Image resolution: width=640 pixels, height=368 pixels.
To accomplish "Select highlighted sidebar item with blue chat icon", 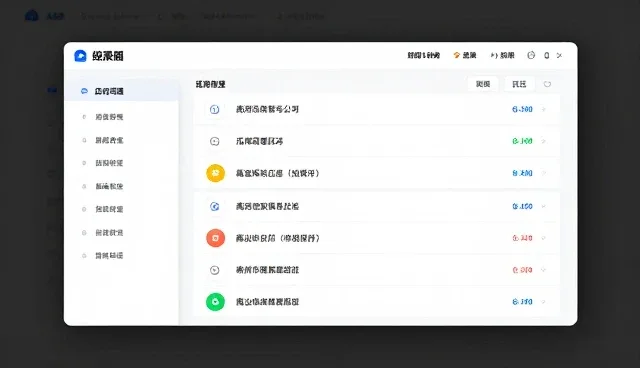I will (x=122, y=91).
